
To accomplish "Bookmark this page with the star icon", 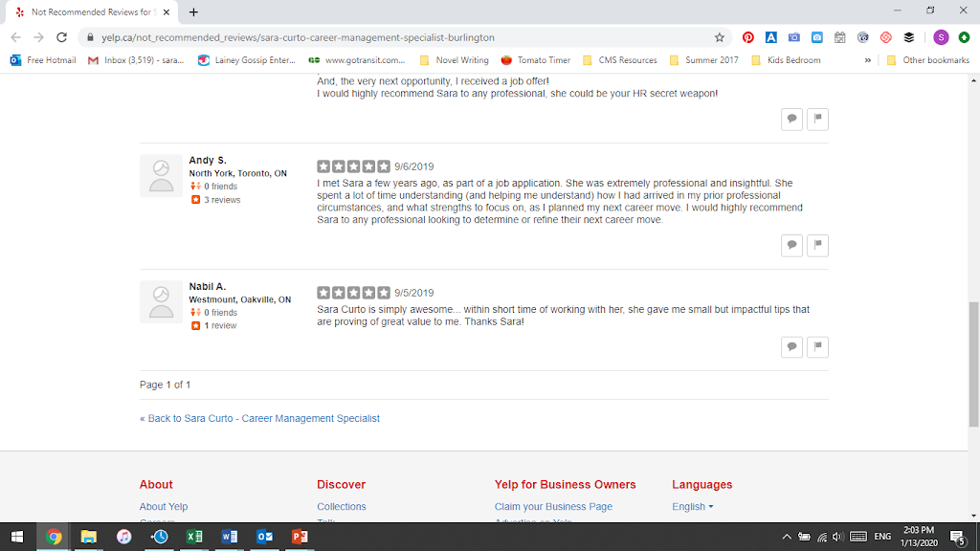I will [x=720, y=37].
